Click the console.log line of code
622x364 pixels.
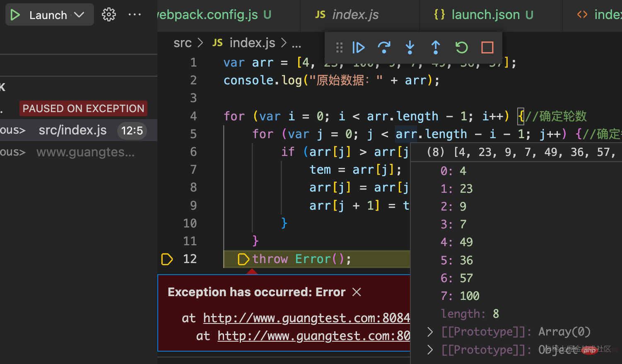point(331,80)
